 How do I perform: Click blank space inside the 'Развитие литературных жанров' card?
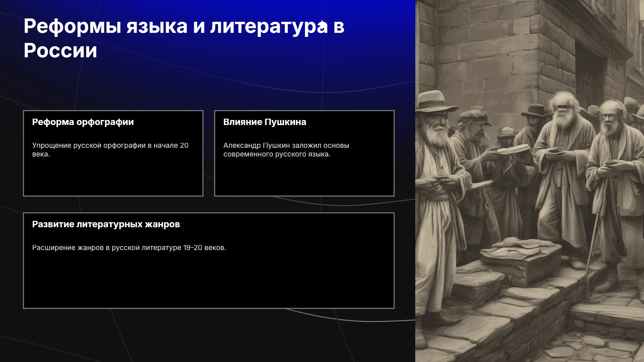click(x=209, y=282)
